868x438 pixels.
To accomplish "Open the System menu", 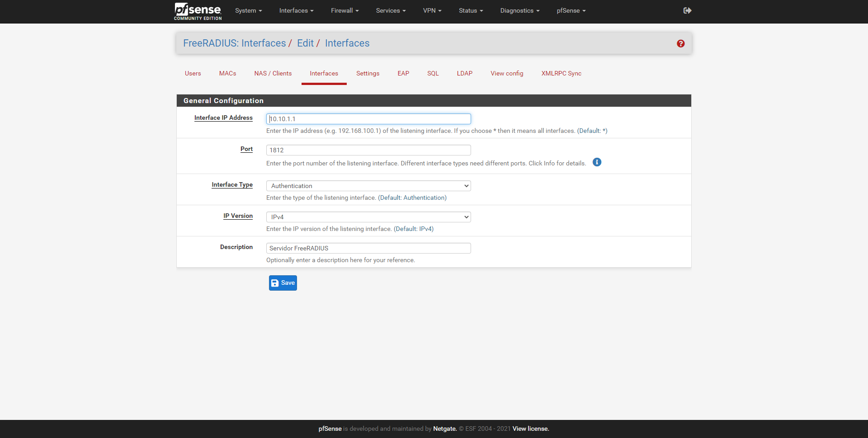I will [x=248, y=10].
